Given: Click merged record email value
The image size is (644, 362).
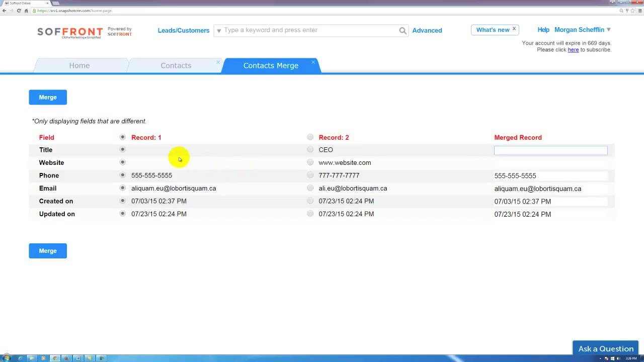Looking at the screenshot, I should (x=538, y=189).
